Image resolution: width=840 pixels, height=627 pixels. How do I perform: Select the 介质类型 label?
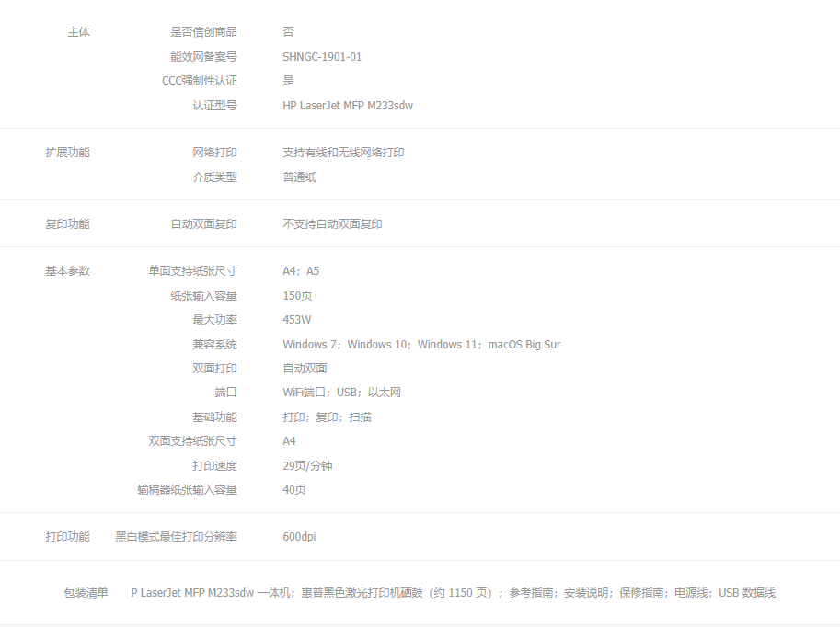214,177
